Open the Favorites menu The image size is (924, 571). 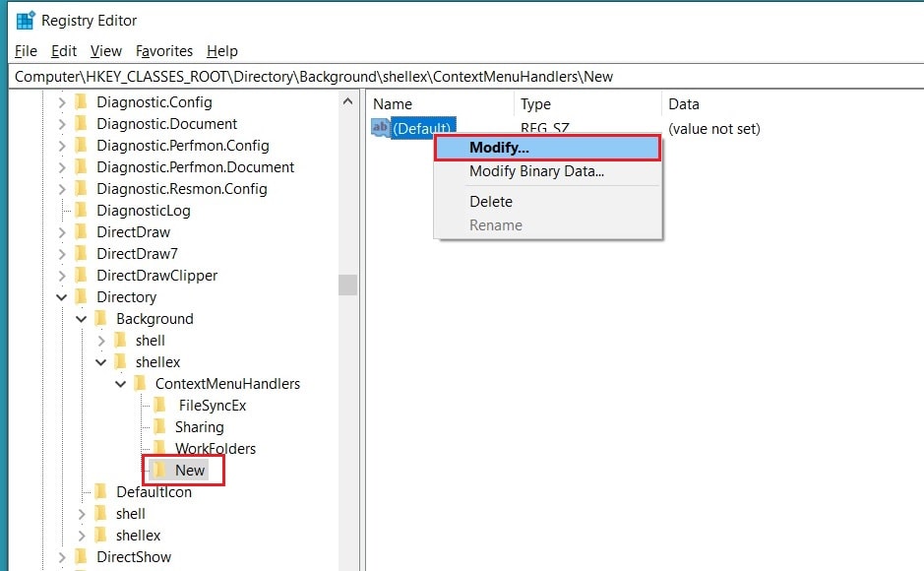pos(163,51)
